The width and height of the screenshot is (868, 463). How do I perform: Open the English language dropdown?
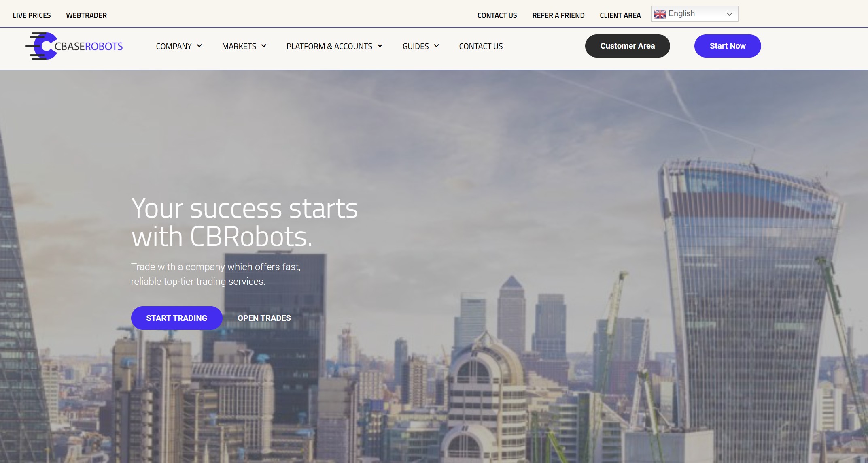click(694, 14)
